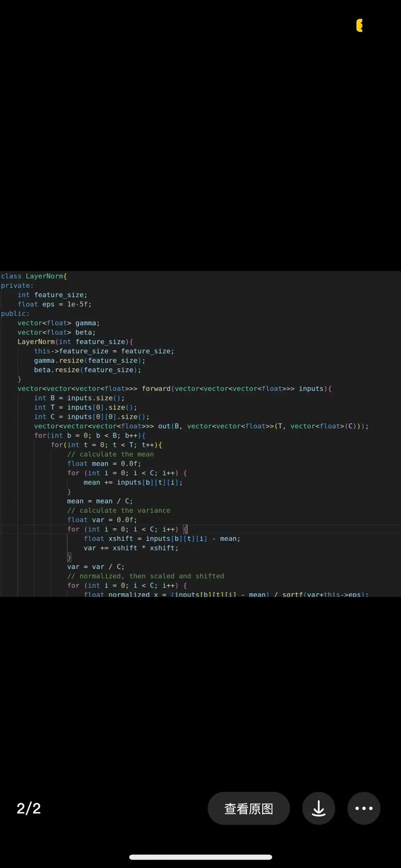
Task: Open the three-dots more options menu
Action: click(364, 808)
